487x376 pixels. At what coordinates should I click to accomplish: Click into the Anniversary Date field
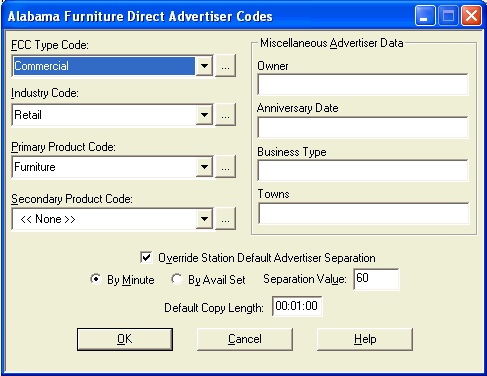[363, 127]
